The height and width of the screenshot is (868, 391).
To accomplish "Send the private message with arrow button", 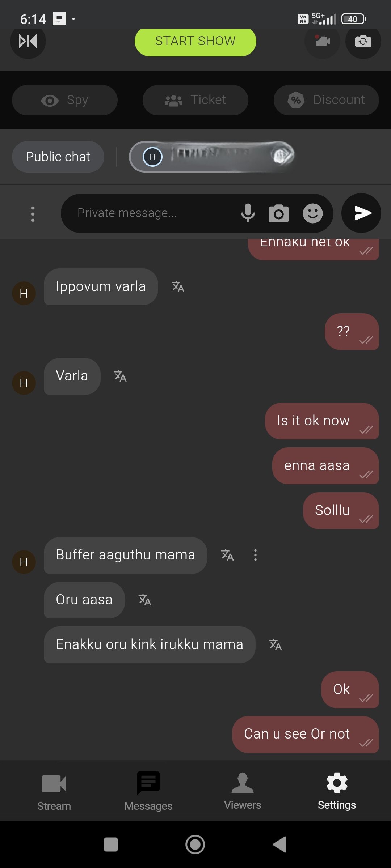I will (x=361, y=213).
